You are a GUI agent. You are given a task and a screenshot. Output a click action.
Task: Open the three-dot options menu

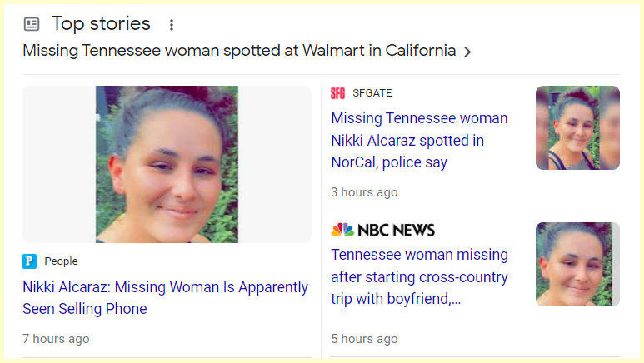pos(172,25)
